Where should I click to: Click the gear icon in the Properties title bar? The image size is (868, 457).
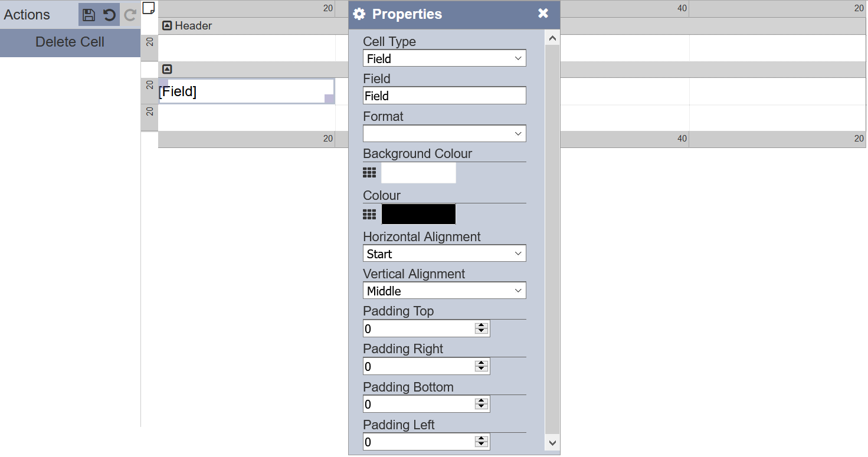tap(359, 14)
